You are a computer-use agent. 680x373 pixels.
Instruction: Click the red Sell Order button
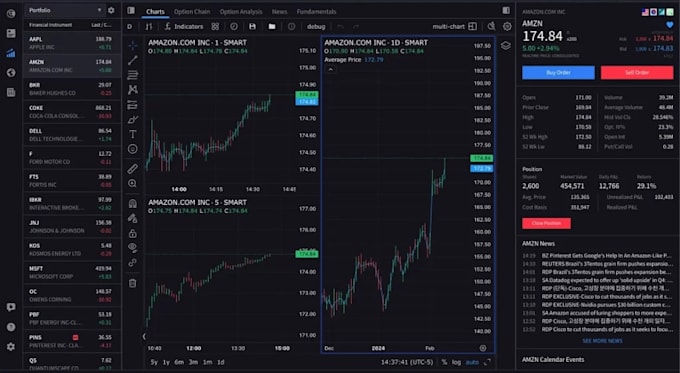tap(637, 72)
